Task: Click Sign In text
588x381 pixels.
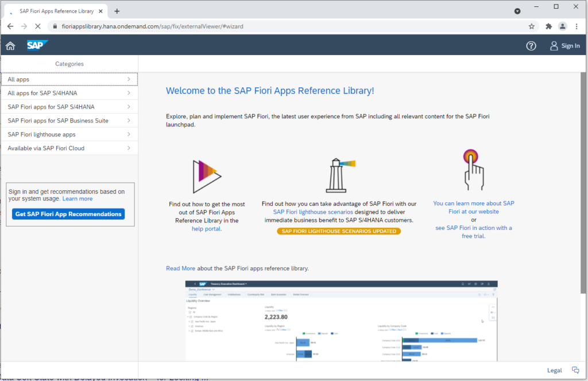Action: 570,46
